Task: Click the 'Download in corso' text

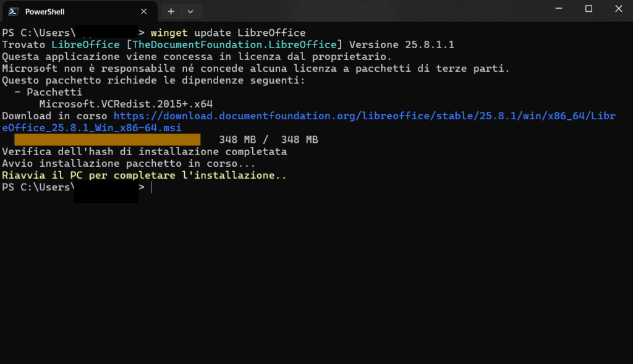Action: tap(54, 116)
